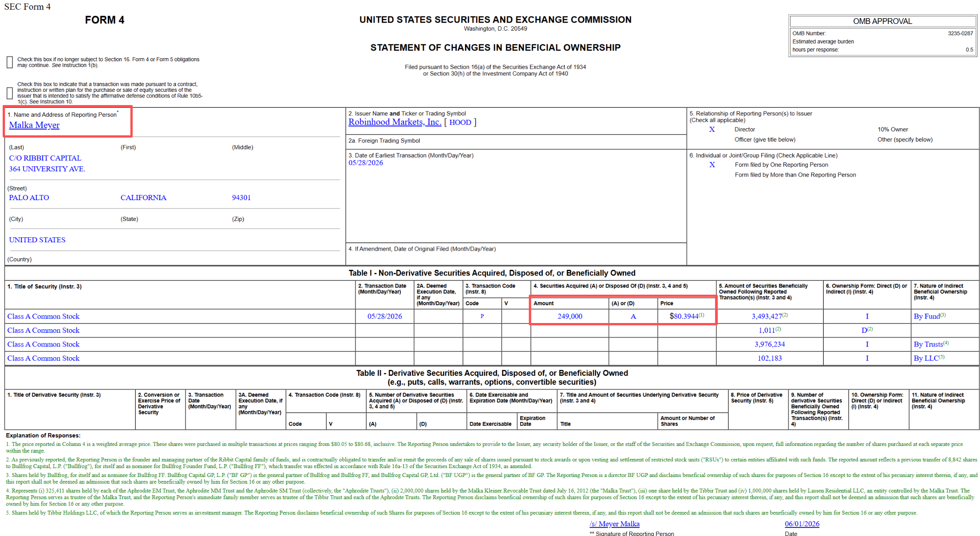Click the HOOD ticker symbol
The width and height of the screenshot is (980, 536).
pos(460,122)
